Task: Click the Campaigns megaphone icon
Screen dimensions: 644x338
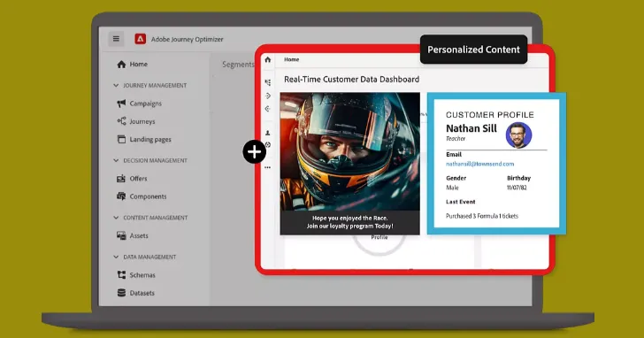Action: (121, 104)
